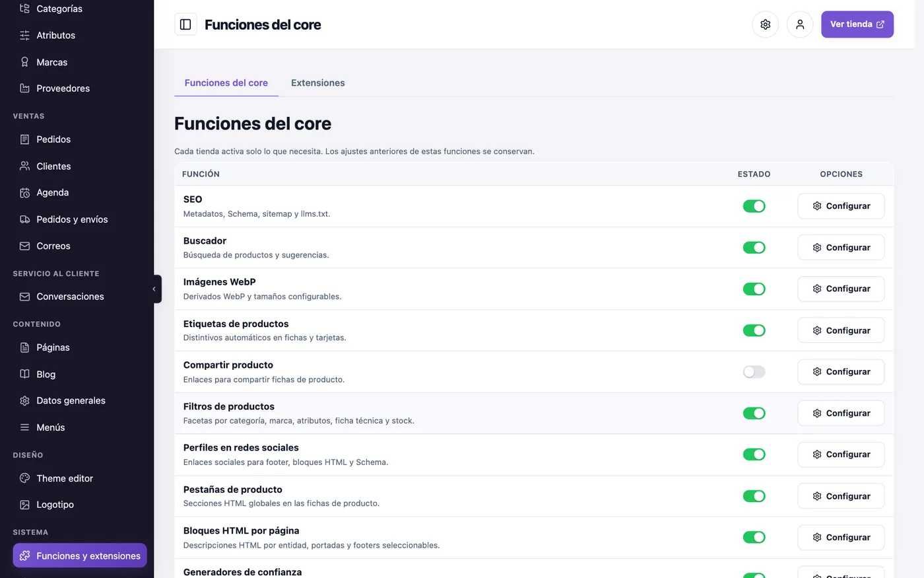Select the Funciones del core tab

(x=226, y=83)
